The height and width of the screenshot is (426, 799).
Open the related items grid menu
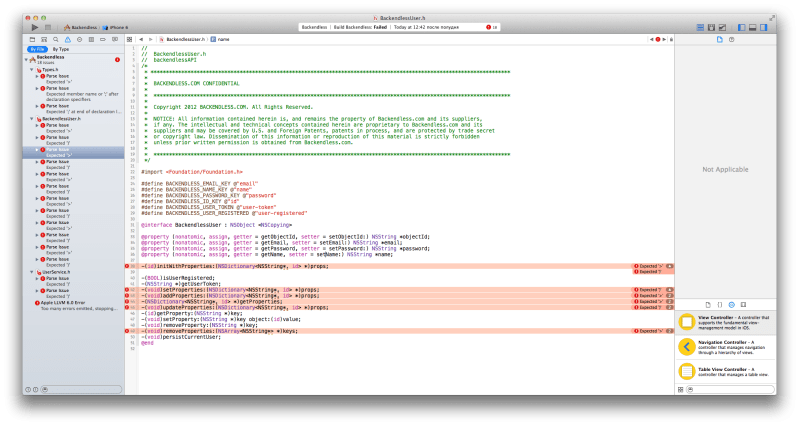click(x=129, y=39)
